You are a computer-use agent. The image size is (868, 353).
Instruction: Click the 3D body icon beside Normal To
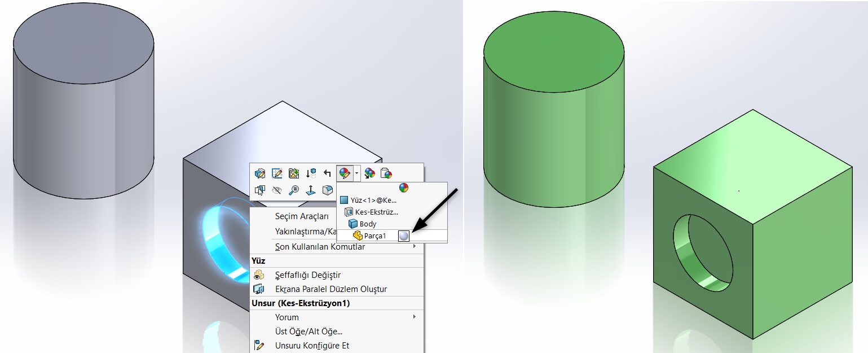[327, 190]
